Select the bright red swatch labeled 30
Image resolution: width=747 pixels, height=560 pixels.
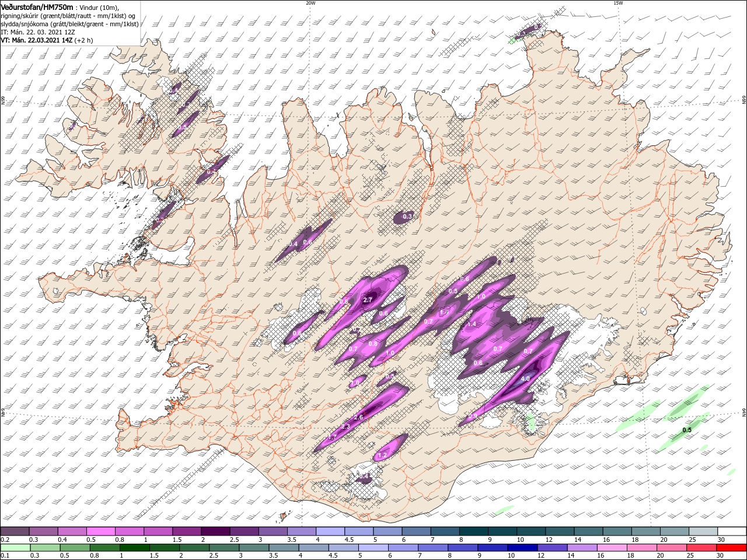point(732,548)
